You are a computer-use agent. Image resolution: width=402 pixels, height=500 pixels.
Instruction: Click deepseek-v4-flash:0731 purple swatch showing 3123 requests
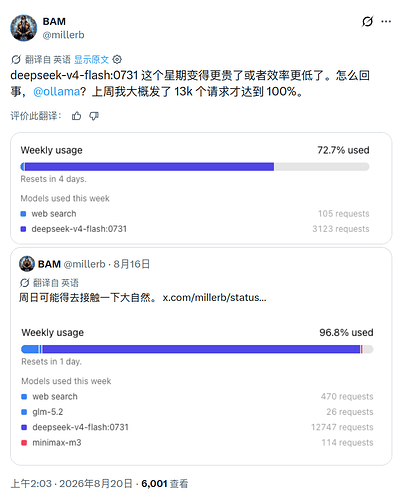[x=23, y=229]
